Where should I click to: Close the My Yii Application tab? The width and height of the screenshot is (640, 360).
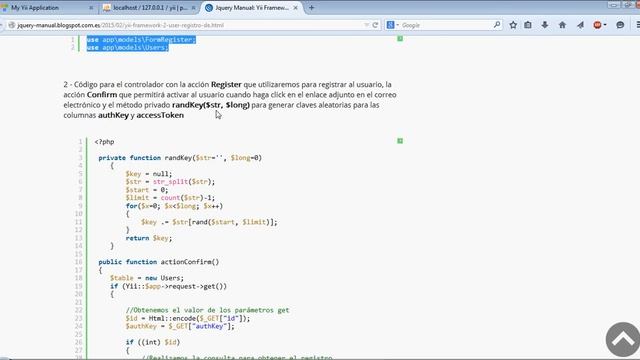[91, 8]
